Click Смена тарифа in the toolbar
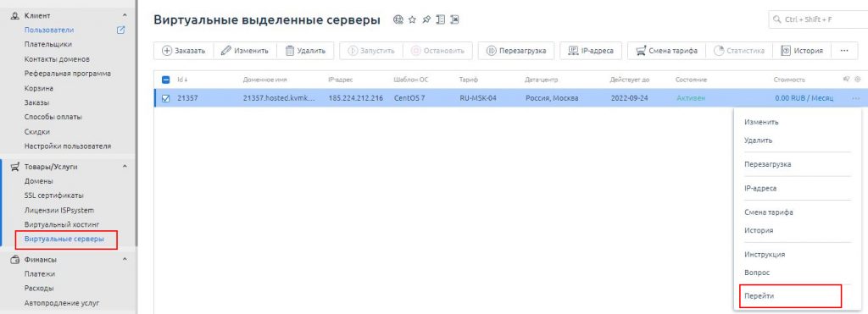Screen dimensions: 868x314 pos(666,51)
